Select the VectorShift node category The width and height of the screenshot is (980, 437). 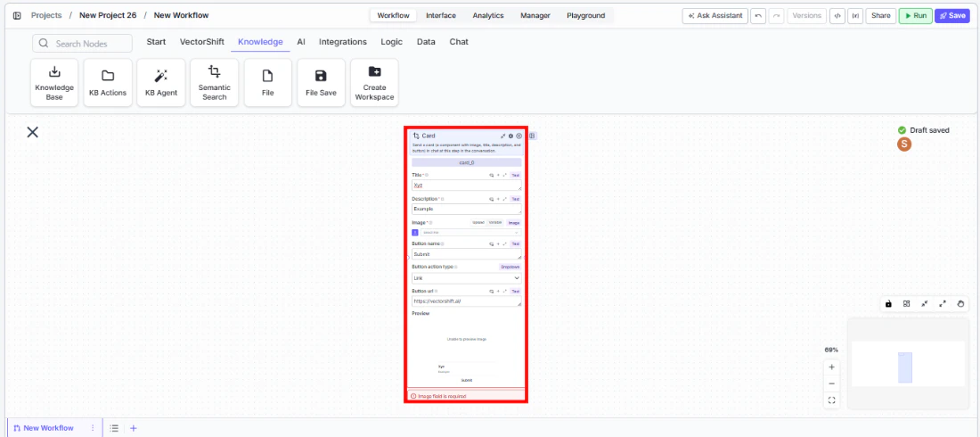coord(202,42)
